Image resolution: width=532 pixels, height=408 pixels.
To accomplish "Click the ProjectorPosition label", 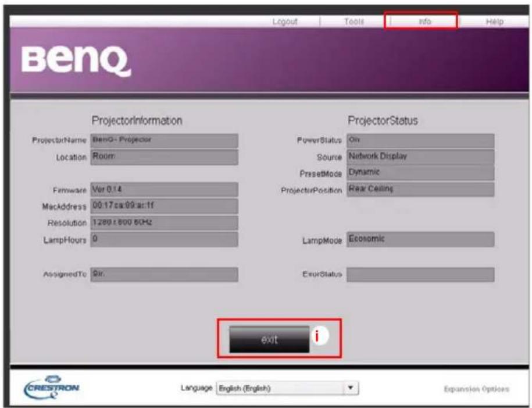I will coord(312,190).
